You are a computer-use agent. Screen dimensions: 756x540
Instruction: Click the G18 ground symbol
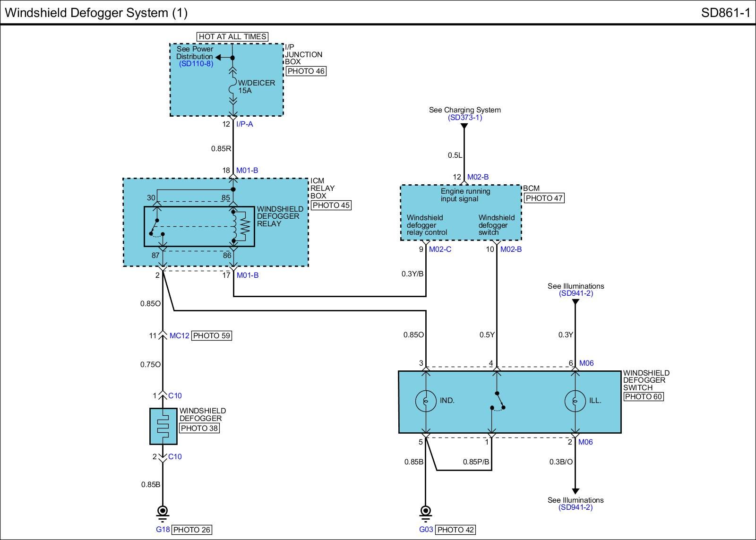[x=163, y=512]
